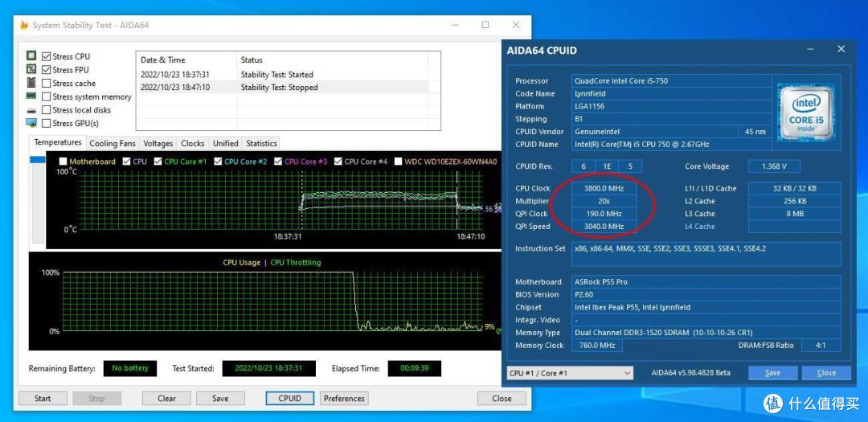
Task: Click the disk icon beside Stress local disks
Action: (x=31, y=110)
